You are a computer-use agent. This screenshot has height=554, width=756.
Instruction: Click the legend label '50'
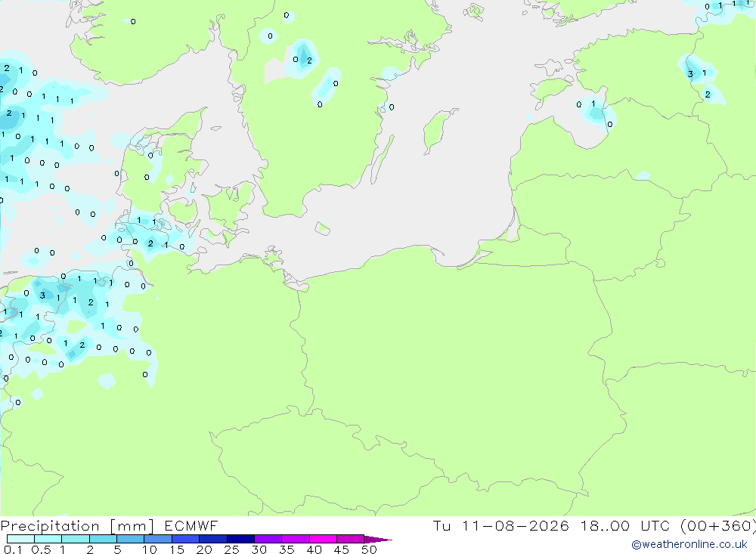tap(369, 549)
